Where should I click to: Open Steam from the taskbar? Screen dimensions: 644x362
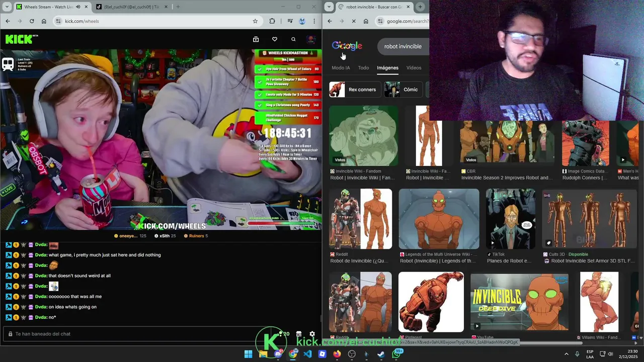(381, 354)
